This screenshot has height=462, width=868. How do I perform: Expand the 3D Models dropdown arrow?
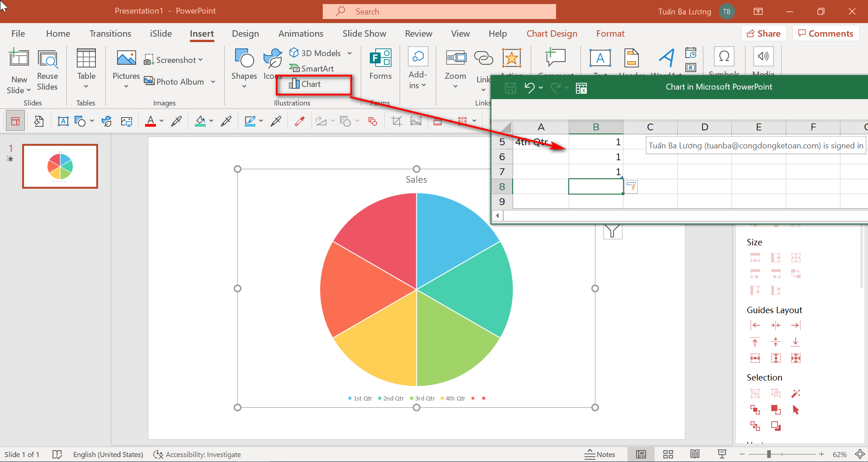click(x=349, y=53)
